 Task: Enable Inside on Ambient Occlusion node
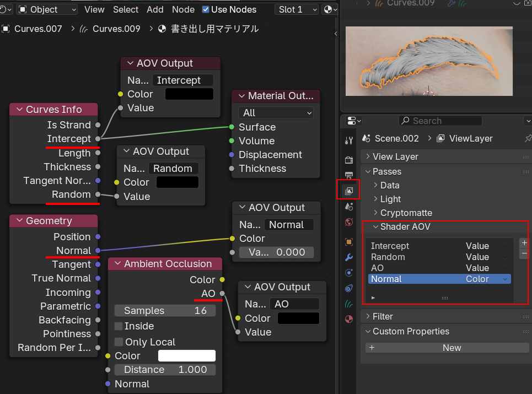coord(119,326)
